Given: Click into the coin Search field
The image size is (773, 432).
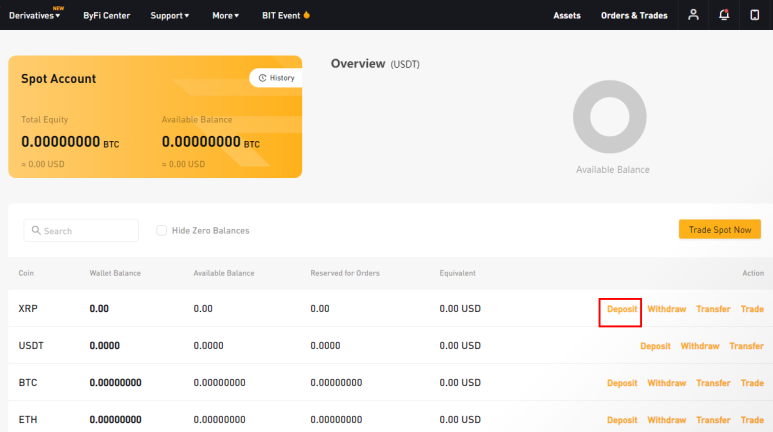Looking at the screenshot, I should tap(81, 230).
